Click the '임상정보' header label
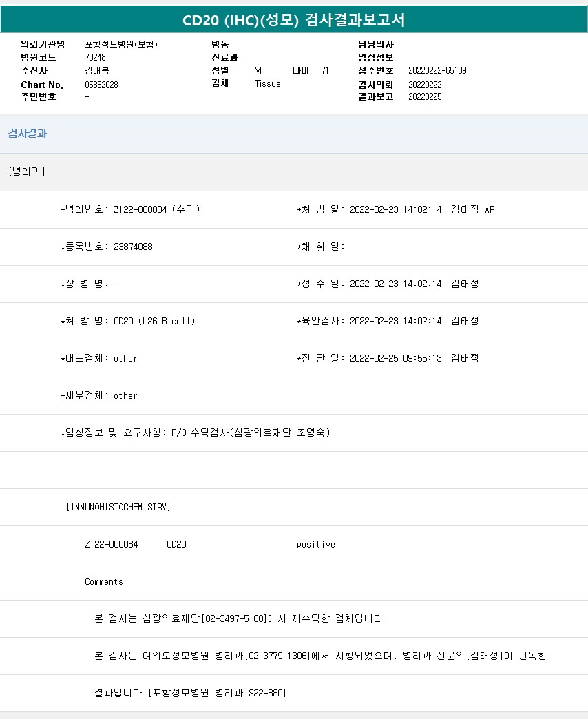Screen dimensions: 588x719 pos(376,57)
